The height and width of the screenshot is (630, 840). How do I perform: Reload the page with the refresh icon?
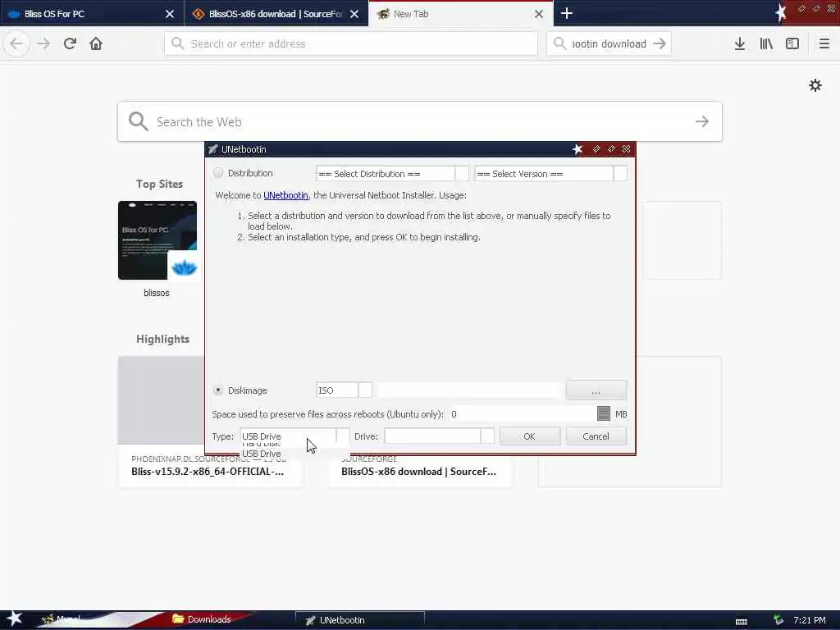[70, 43]
